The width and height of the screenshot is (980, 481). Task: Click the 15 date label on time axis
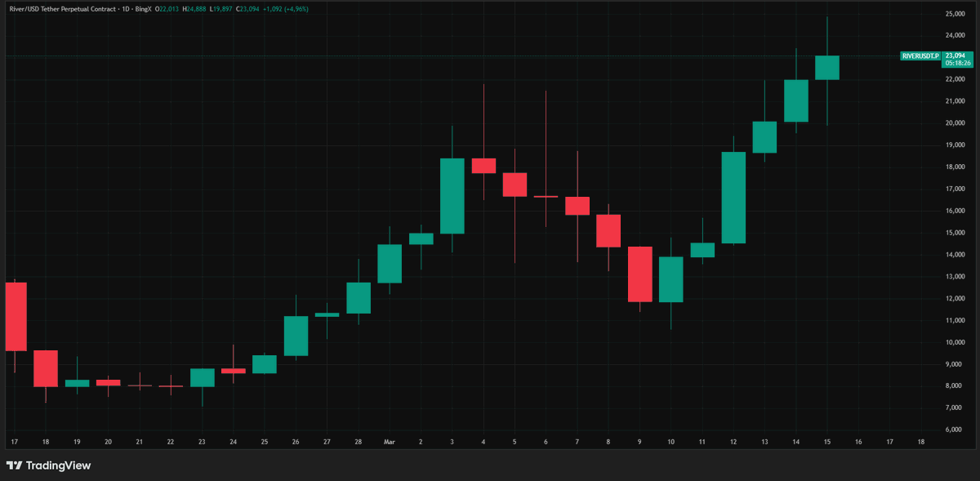[x=827, y=442]
